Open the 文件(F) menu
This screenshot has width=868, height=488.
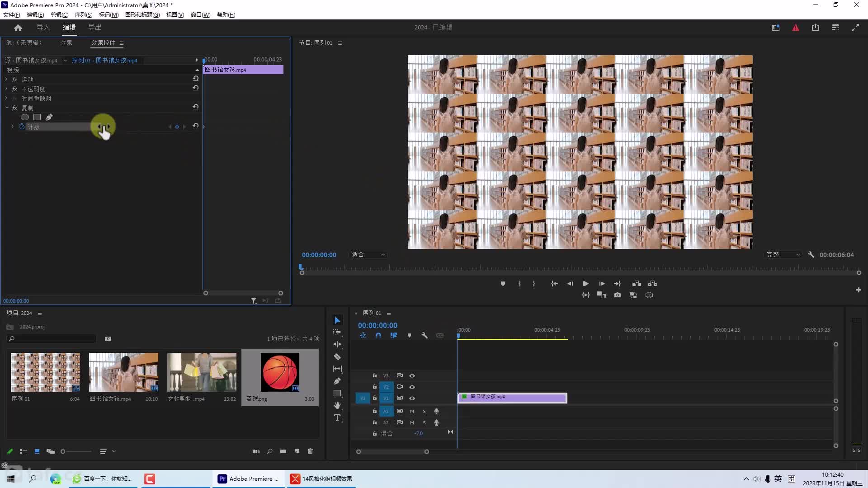click(12, 15)
